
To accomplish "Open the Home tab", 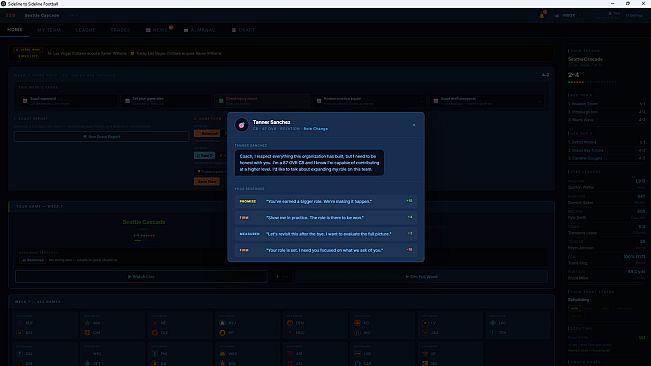I will (15, 30).
